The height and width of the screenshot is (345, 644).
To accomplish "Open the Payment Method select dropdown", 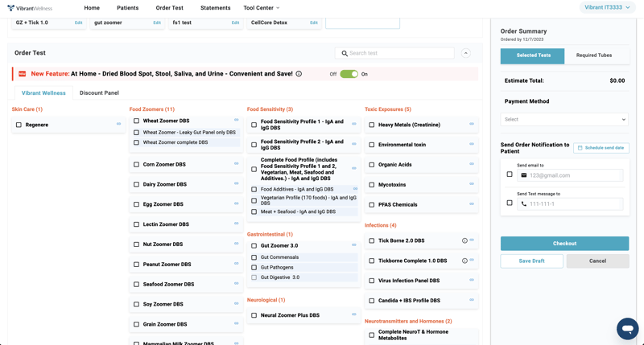I will point(564,119).
